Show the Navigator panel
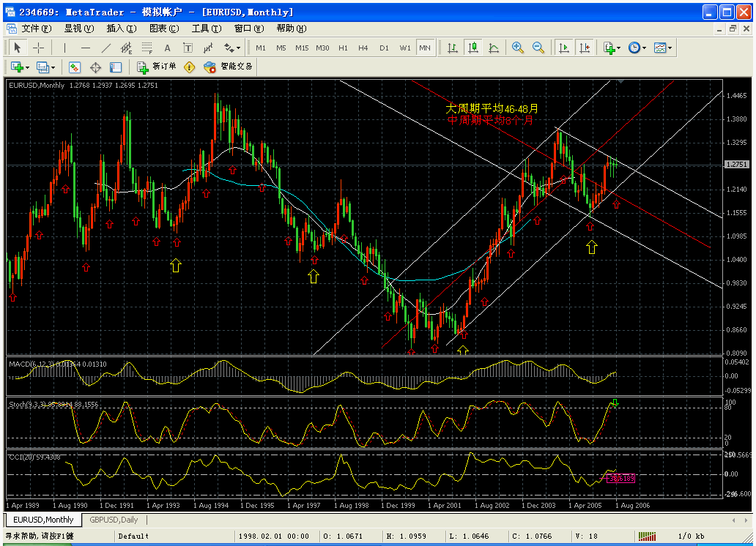This screenshot has height=546, width=756. (x=116, y=67)
